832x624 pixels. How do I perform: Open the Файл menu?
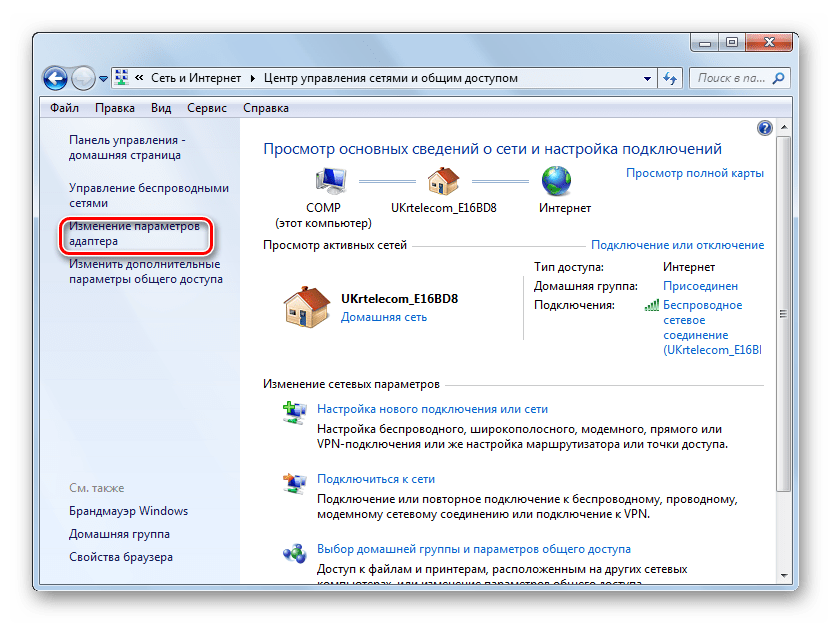pyautogui.click(x=64, y=108)
